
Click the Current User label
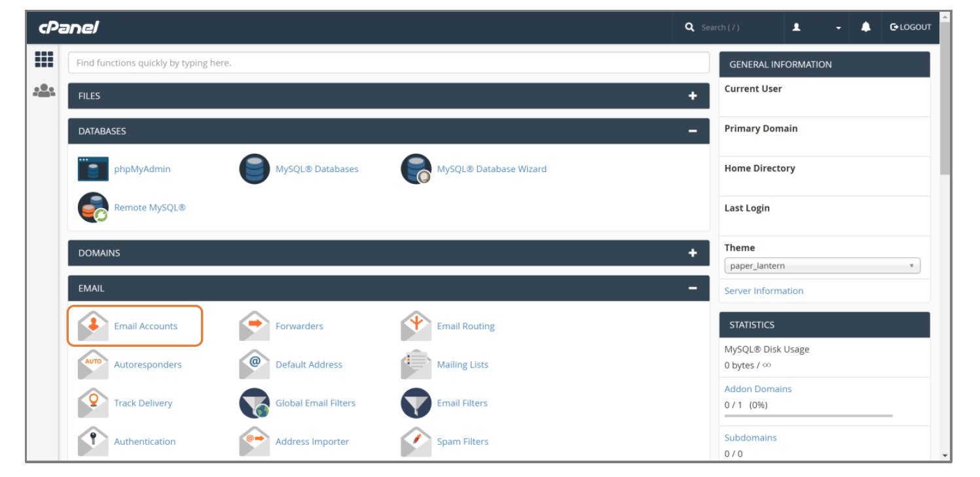(x=753, y=88)
